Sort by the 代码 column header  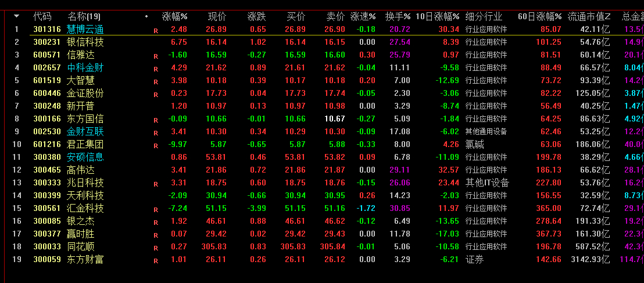pyautogui.click(x=42, y=16)
